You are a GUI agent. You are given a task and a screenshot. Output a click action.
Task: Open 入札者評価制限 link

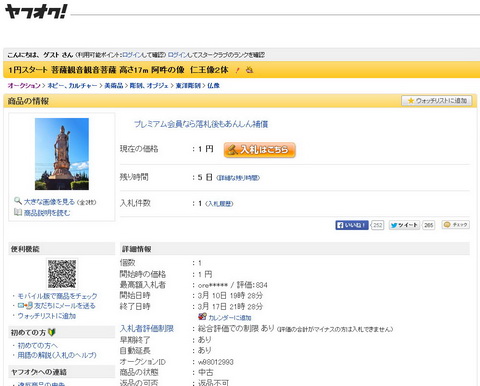(147, 328)
